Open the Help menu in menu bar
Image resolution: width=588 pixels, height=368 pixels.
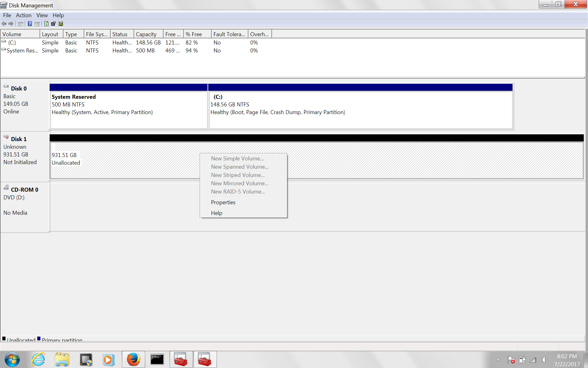point(58,15)
